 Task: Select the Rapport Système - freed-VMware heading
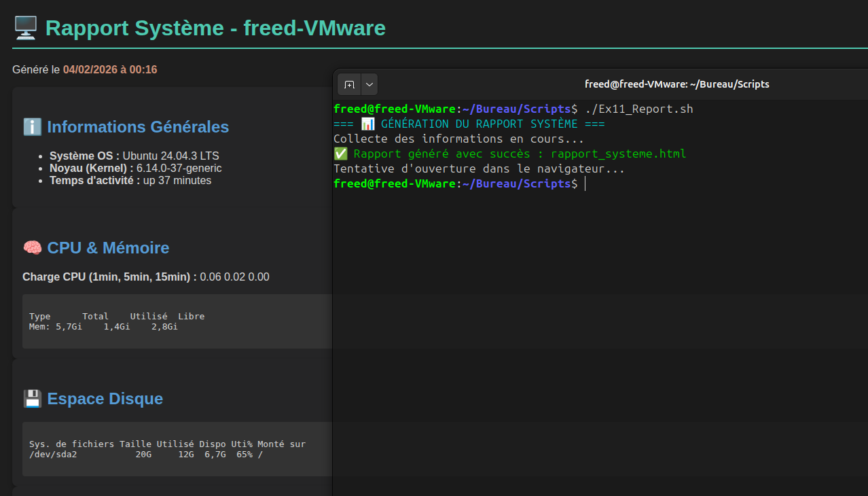[215, 28]
